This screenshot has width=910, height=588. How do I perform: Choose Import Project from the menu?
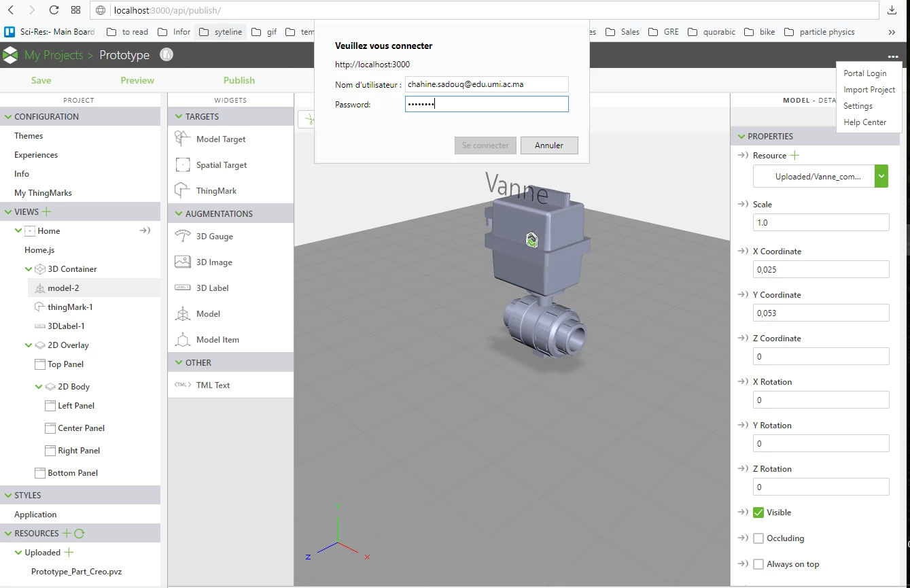[869, 90]
